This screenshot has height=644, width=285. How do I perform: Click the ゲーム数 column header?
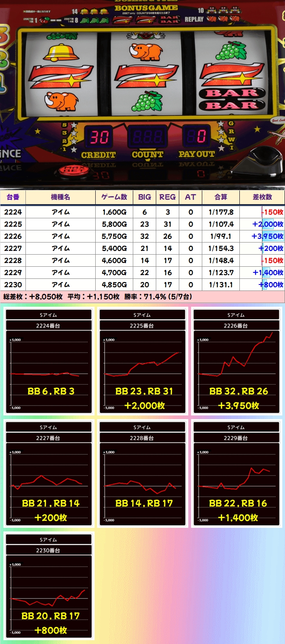click(x=114, y=197)
